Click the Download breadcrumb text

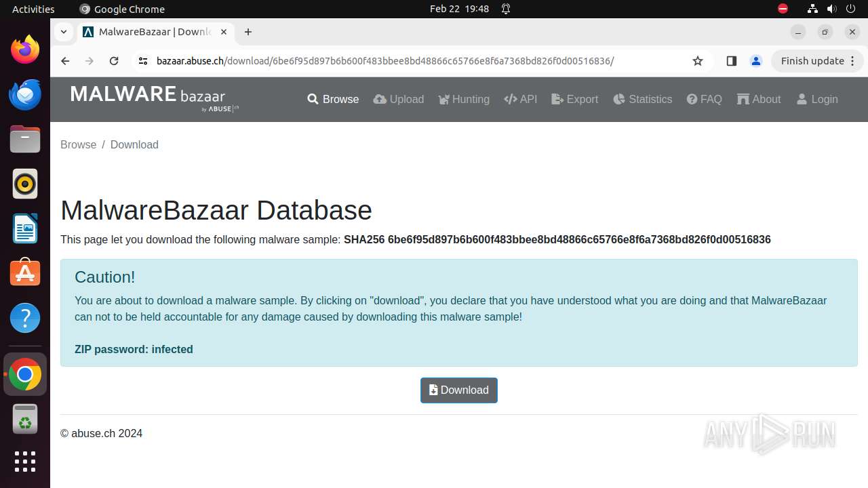(134, 144)
